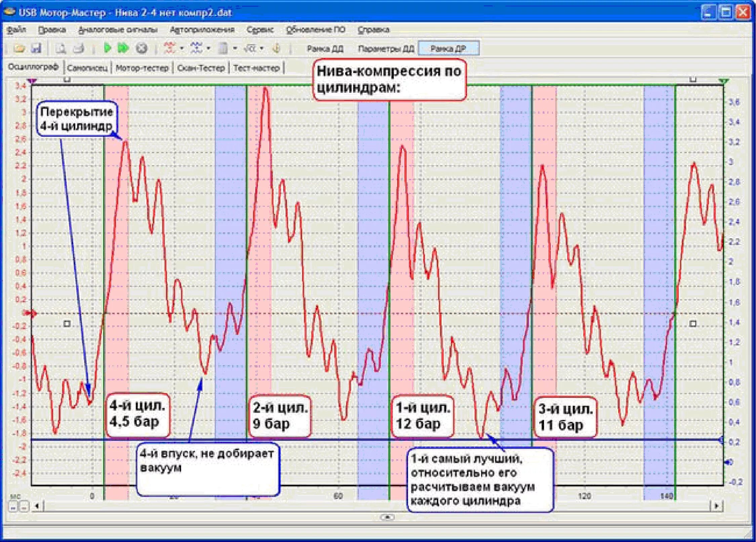Image resolution: width=756 pixels, height=542 pixels.
Task: Expand dropdown arrow beside red waveform icon
Action: coord(182,48)
